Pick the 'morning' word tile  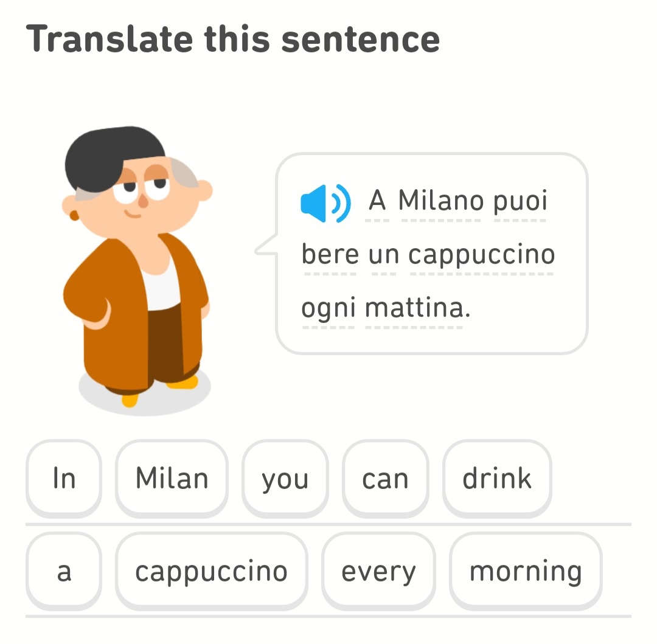click(526, 572)
